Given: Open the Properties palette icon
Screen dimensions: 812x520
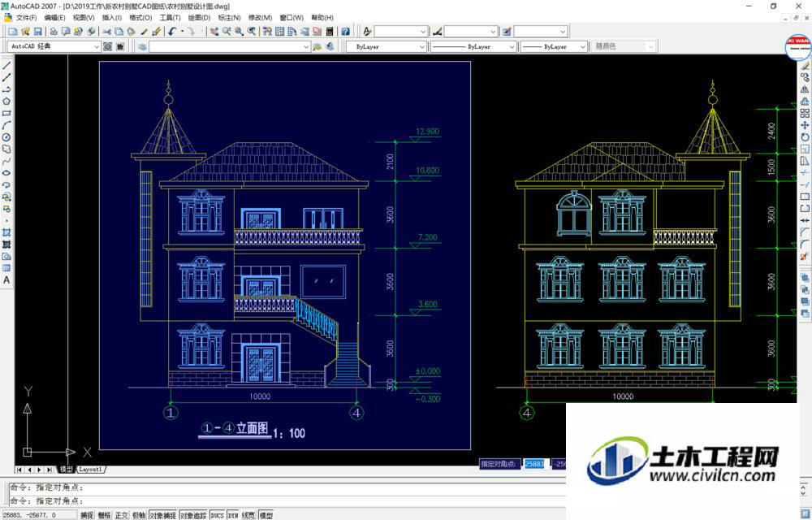Looking at the screenshot, I should pyautogui.click(x=267, y=32).
